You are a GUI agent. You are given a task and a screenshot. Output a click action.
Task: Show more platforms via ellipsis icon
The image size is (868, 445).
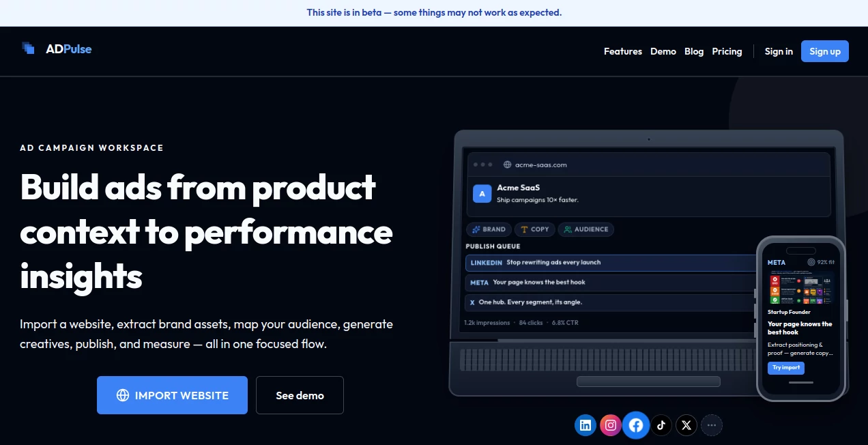tap(712, 425)
